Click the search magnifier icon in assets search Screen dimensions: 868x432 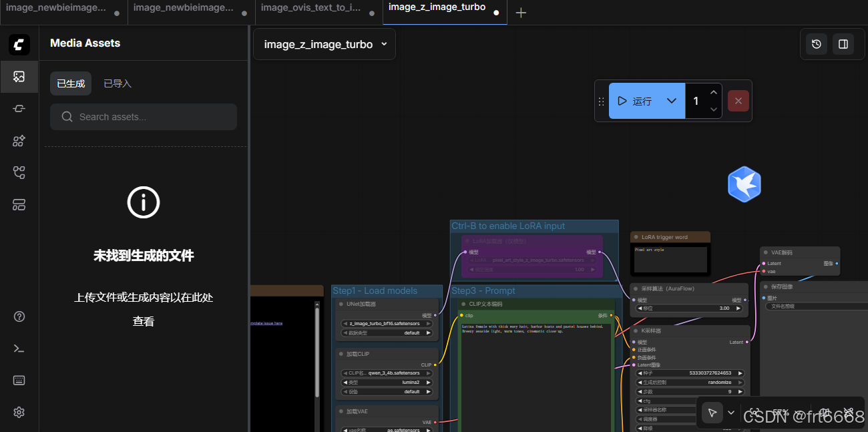67,117
